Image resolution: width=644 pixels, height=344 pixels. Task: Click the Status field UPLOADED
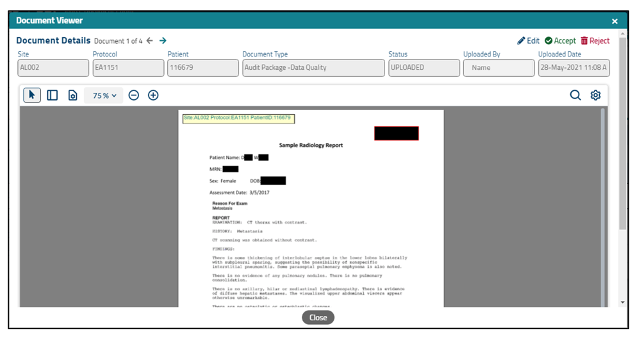tap(424, 68)
